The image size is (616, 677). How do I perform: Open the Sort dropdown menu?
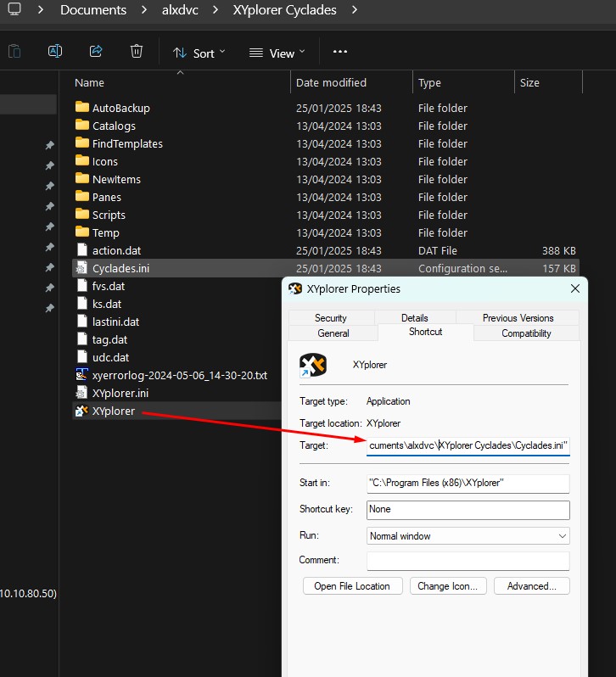pyautogui.click(x=199, y=53)
